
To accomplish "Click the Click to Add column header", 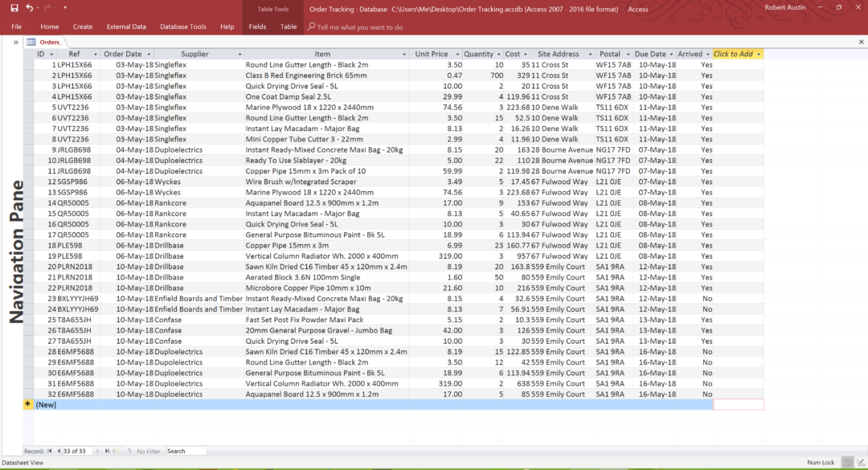I will click(738, 55).
